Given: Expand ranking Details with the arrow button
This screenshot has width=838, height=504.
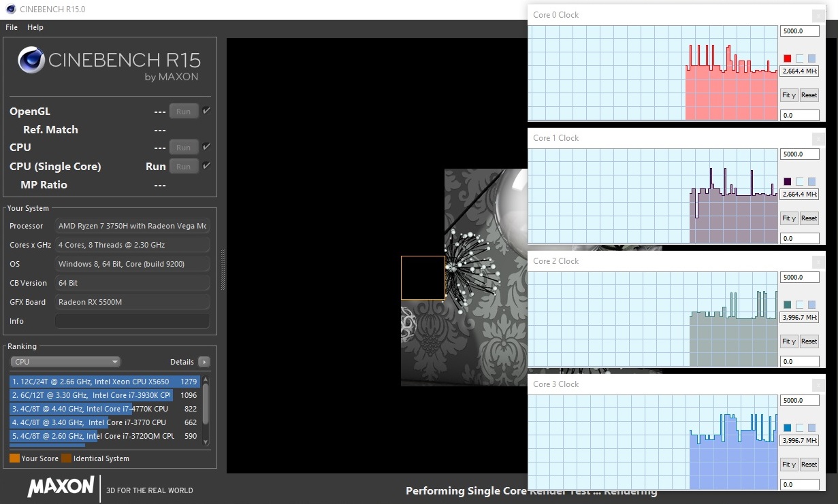Looking at the screenshot, I should (x=204, y=362).
